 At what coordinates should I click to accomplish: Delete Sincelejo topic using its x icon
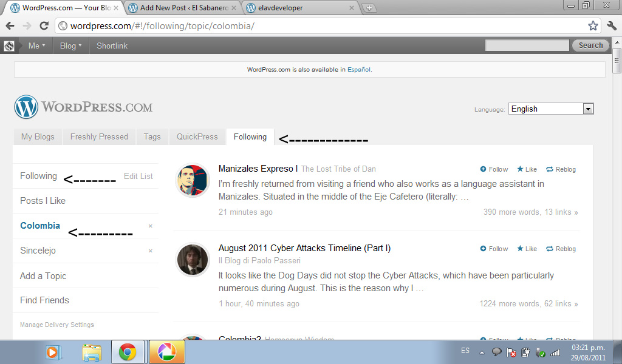pyautogui.click(x=151, y=251)
